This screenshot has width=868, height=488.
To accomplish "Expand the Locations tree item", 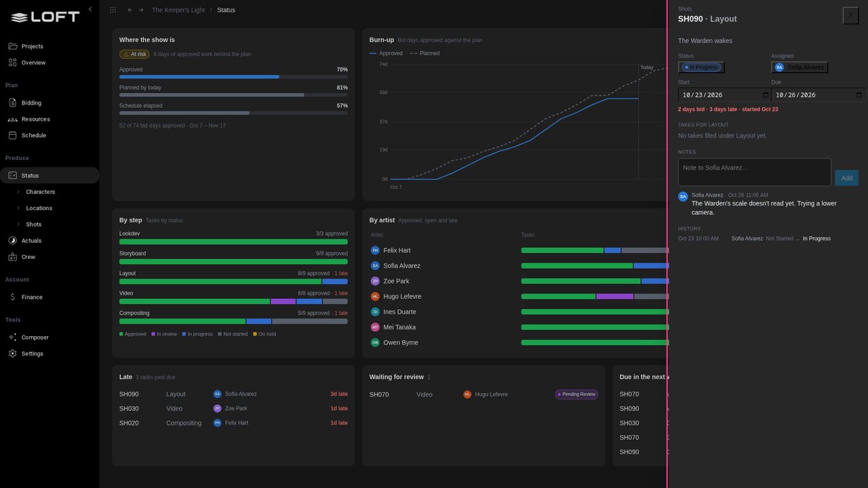I will 18,208.
